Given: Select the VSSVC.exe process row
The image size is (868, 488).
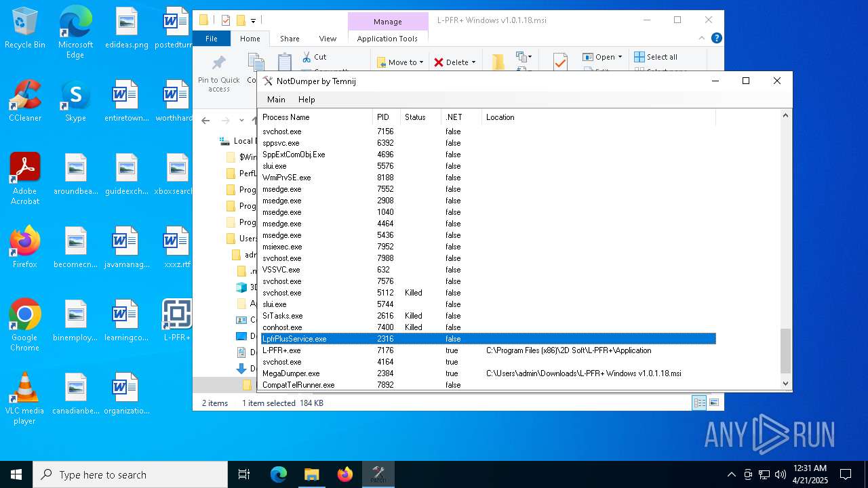Looking at the screenshot, I should [x=488, y=270].
